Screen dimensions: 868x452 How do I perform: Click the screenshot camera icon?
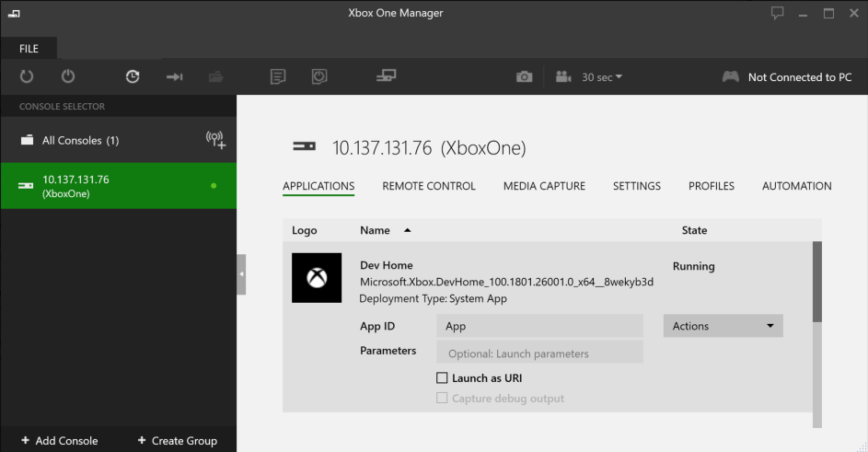pos(525,77)
